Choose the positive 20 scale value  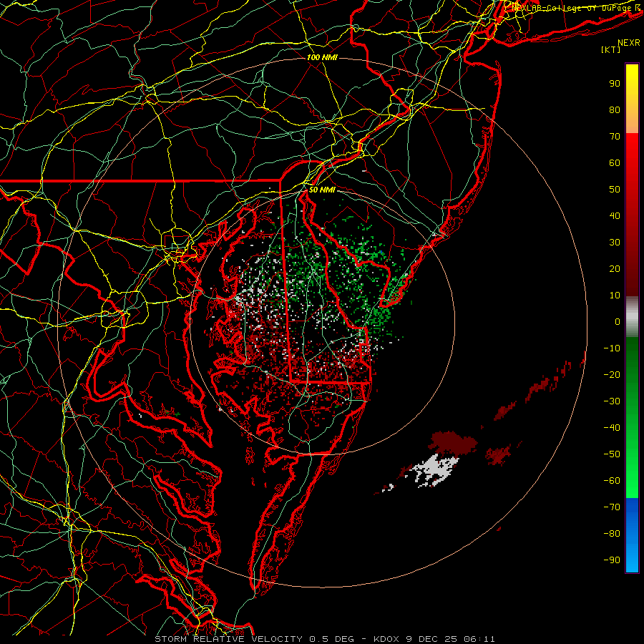(x=615, y=268)
